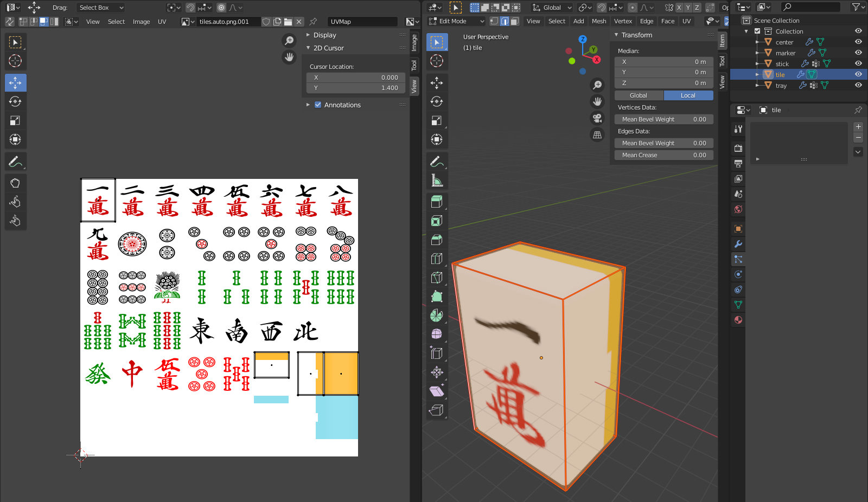Pick the Loop Cut tool in 3D viewport

437,259
